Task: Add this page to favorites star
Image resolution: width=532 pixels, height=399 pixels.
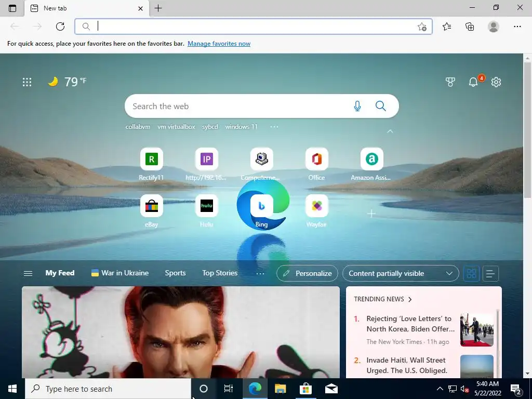Action: [x=422, y=26]
